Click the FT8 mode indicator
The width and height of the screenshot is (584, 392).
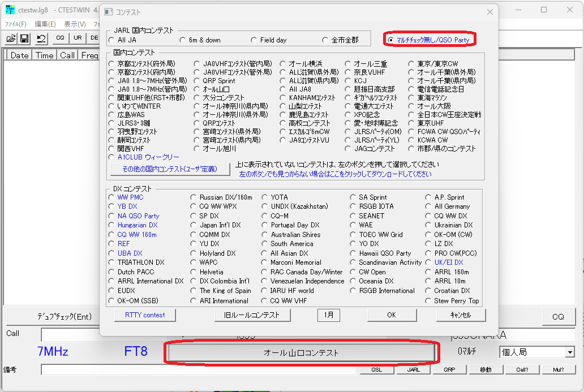click(136, 351)
